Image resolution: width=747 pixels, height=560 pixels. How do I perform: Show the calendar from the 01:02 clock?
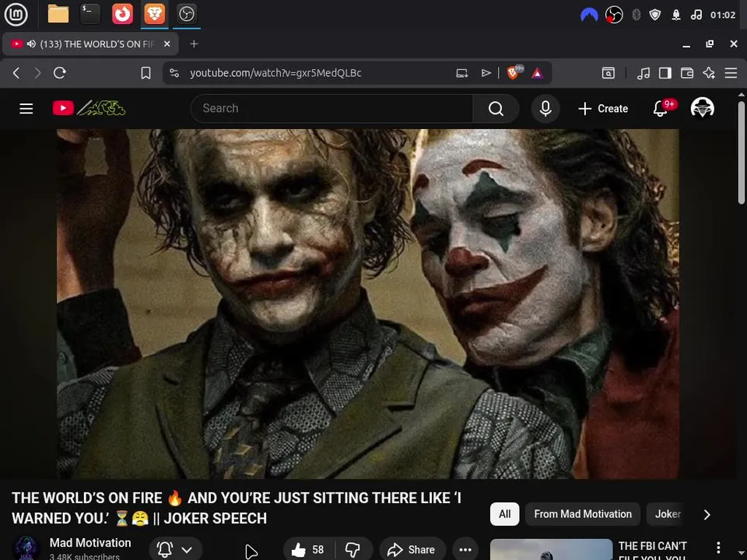click(723, 15)
